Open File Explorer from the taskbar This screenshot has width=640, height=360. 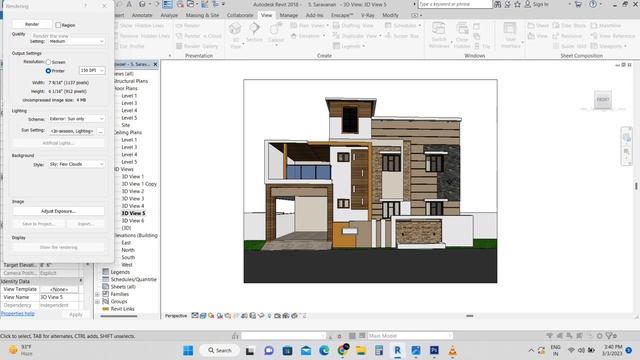(361, 350)
